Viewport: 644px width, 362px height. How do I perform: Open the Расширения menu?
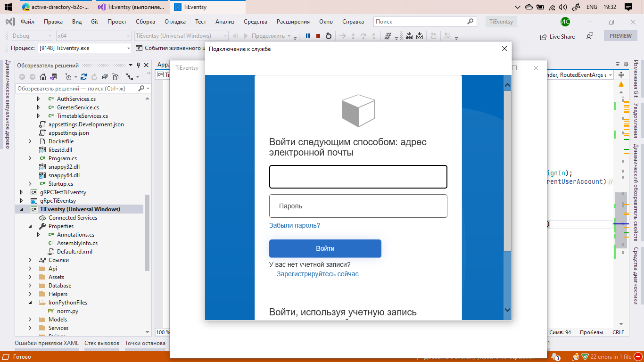point(293,22)
